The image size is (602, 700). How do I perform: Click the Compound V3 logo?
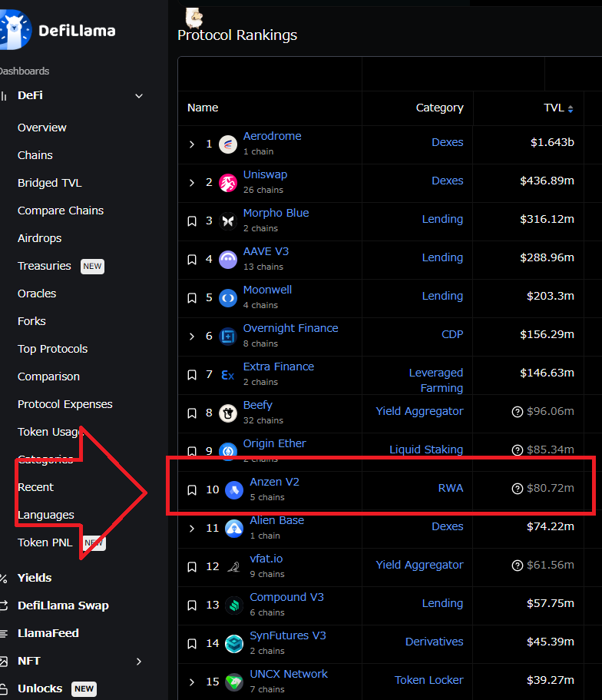234,605
